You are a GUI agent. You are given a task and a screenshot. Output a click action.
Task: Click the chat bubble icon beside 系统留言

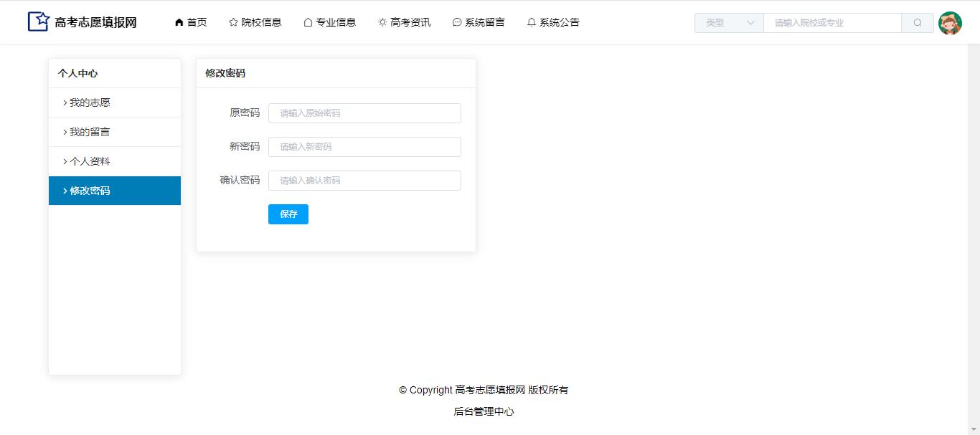point(457,22)
